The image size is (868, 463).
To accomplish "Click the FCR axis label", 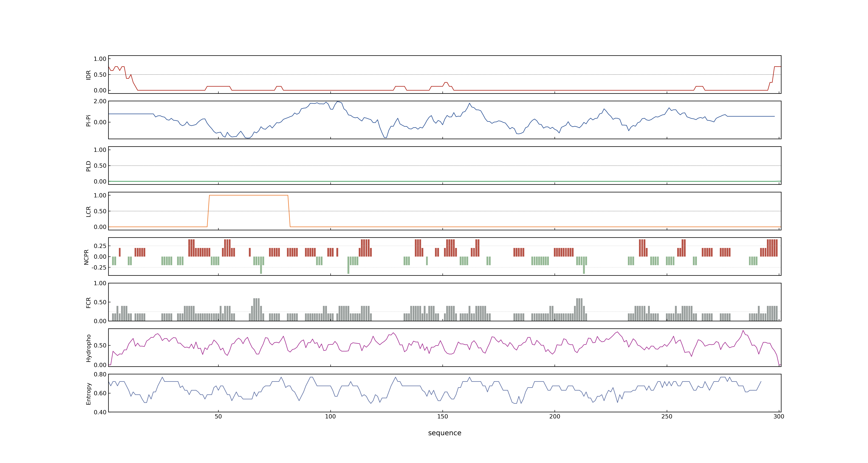I will click(x=88, y=302).
